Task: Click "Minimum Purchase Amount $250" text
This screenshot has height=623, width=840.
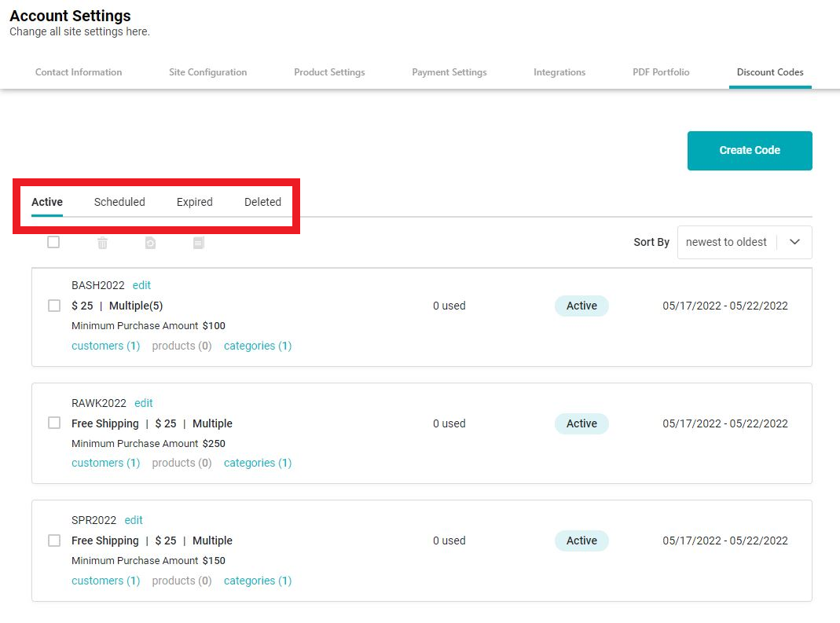Action: (x=149, y=444)
